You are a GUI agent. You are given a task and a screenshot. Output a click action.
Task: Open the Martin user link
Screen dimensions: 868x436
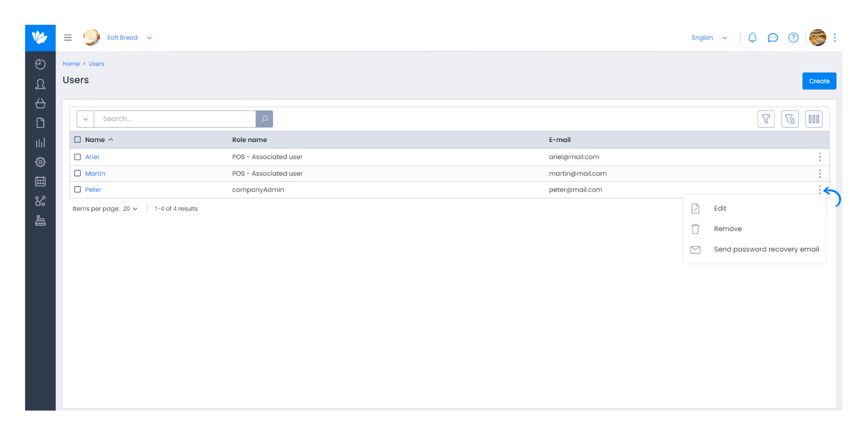pyautogui.click(x=95, y=173)
